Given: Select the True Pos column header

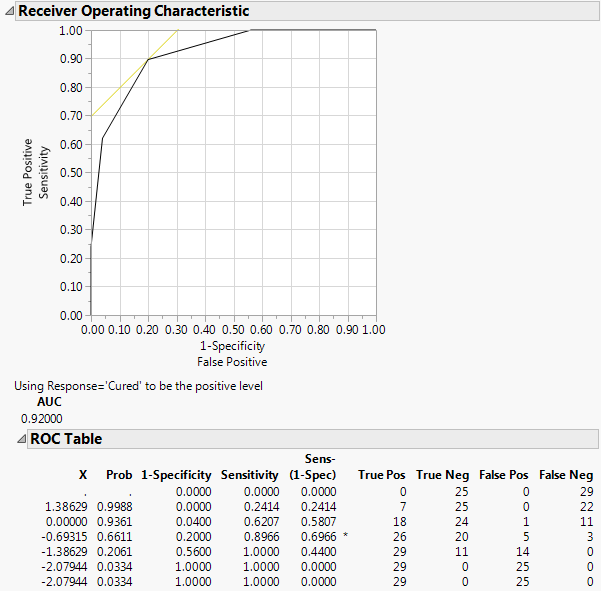Looking at the screenshot, I should pyautogui.click(x=382, y=475).
